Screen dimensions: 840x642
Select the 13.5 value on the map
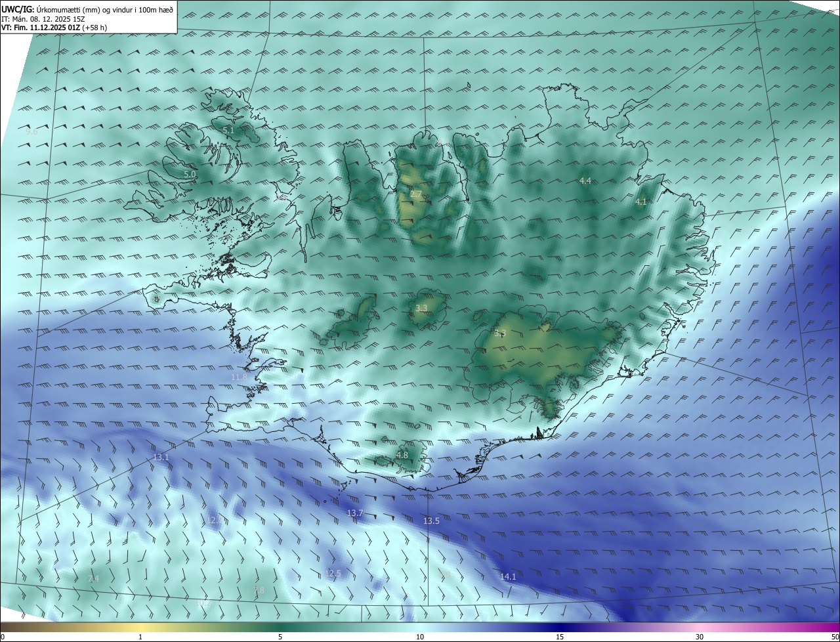431,521
